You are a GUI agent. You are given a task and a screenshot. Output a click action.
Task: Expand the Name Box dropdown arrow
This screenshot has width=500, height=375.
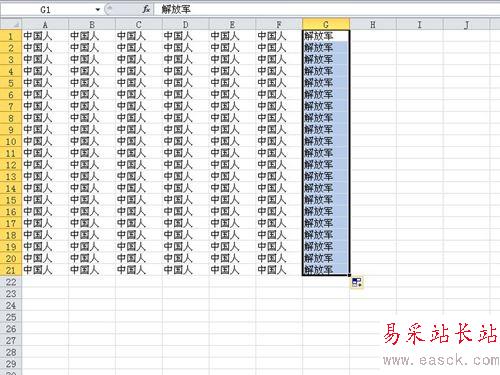98,10
